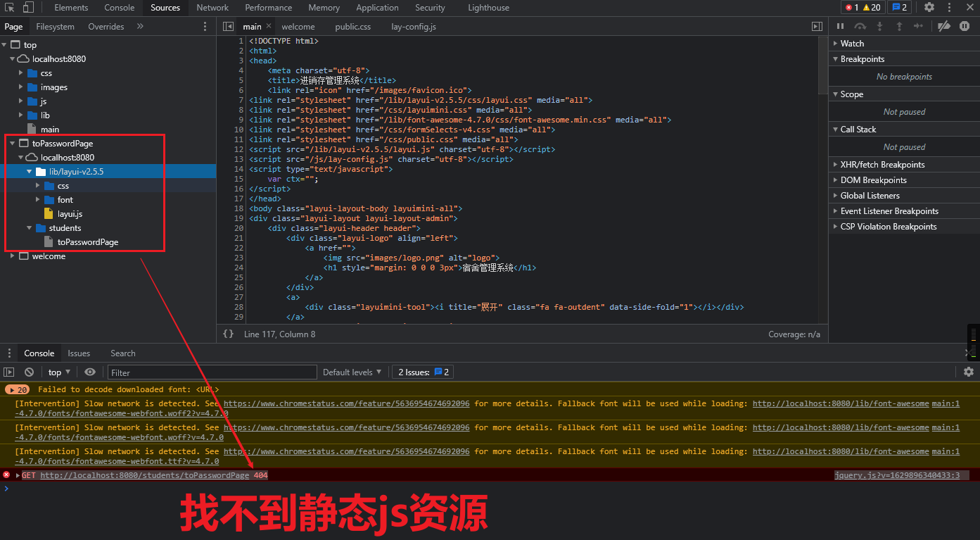Open the failed toPasswordPage GET URL link

point(144,475)
